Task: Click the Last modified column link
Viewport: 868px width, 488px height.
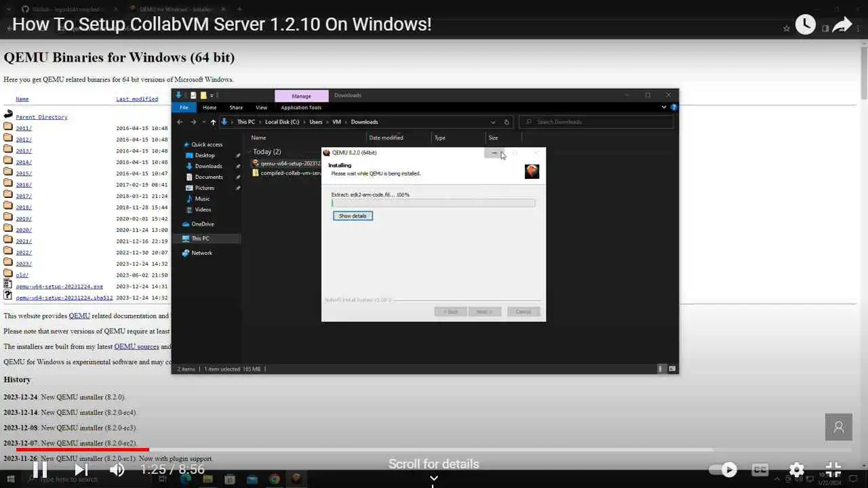Action: tap(137, 99)
